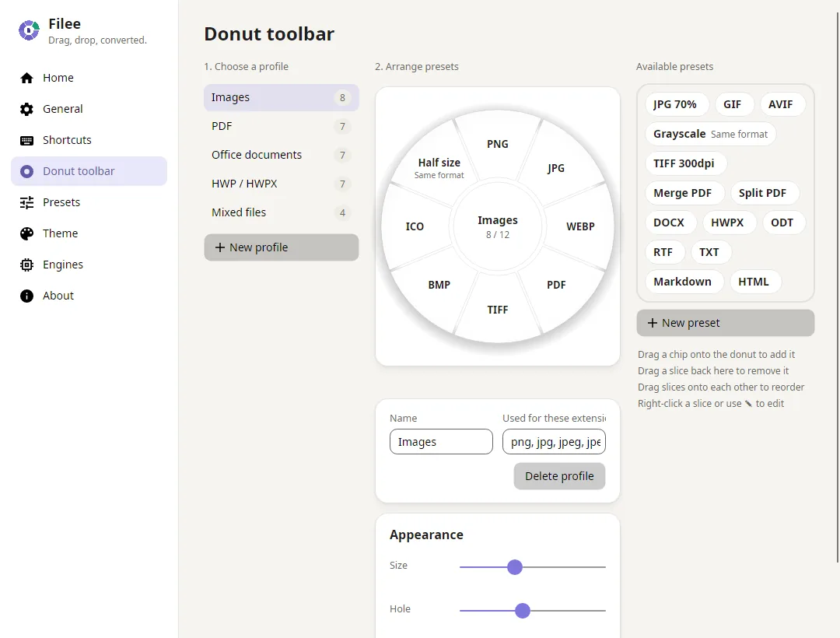Click the page vertical scrollbar
Image resolution: width=840 pixels, height=638 pixels.
coord(838,286)
